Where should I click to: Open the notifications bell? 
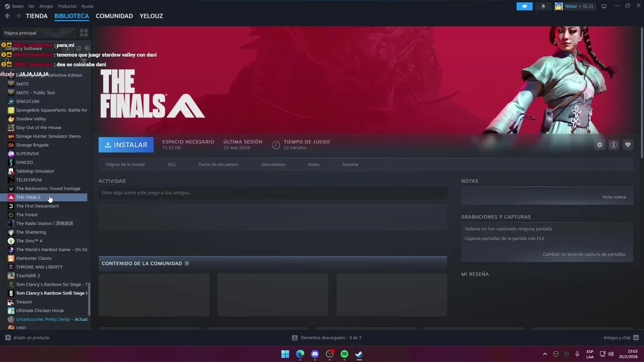pos(543,6)
